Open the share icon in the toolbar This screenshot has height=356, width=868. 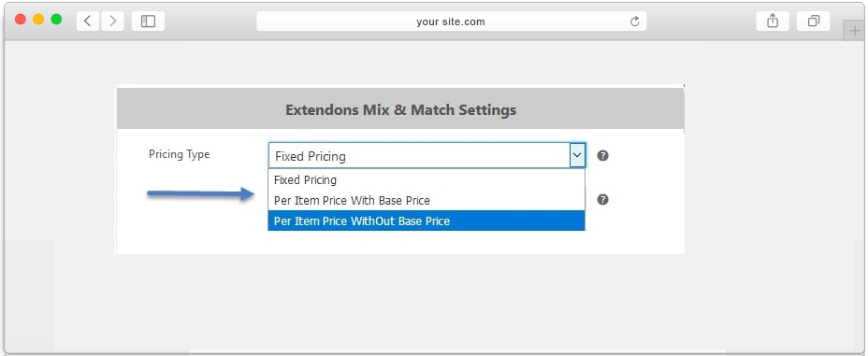773,21
